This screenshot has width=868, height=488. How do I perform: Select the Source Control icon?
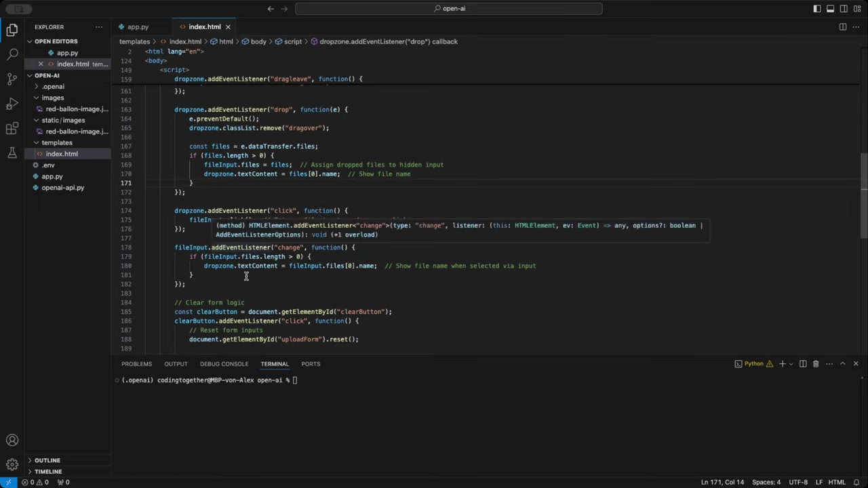12,80
